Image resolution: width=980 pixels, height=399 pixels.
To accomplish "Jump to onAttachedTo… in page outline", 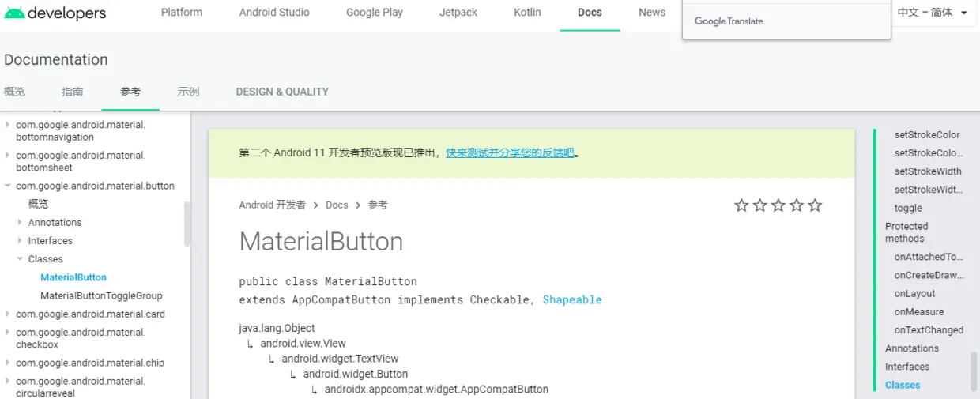I will [929, 257].
